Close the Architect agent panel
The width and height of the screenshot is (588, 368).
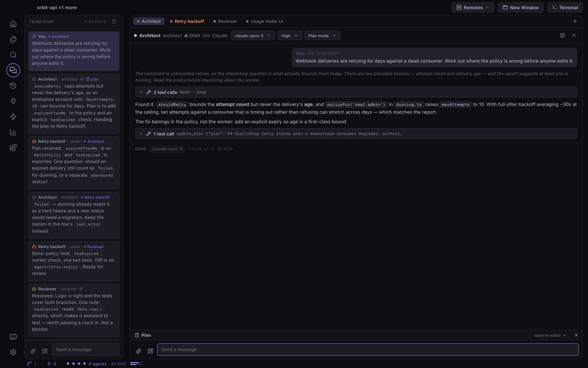574,36
